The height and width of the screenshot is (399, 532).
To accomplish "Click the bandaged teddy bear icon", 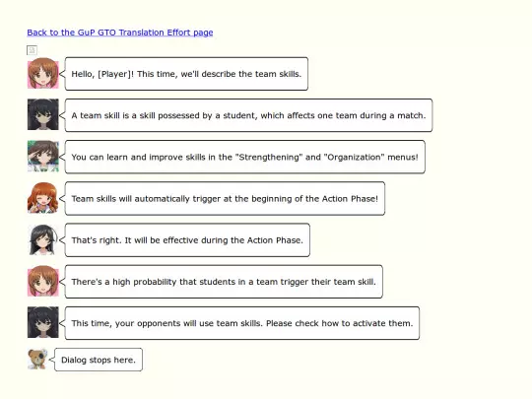I will click(x=37, y=359).
